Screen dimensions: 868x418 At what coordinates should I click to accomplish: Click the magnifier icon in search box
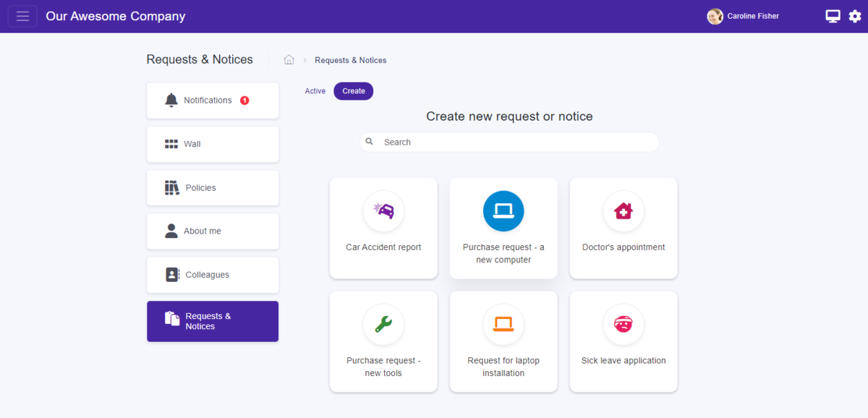[x=370, y=142]
